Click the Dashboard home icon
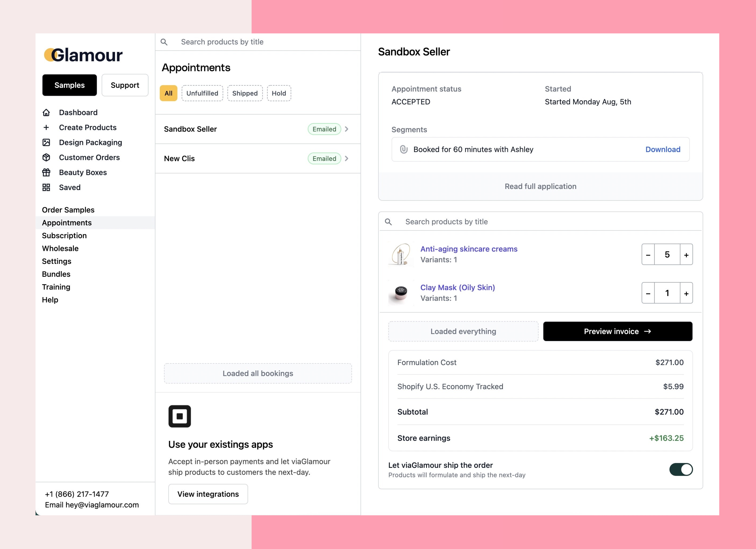Viewport: 756px width, 549px height. [46, 113]
